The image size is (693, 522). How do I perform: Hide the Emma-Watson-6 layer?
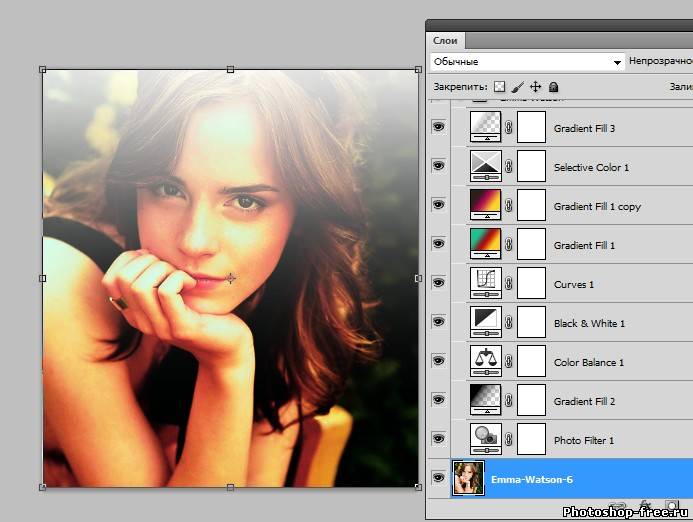(x=437, y=479)
